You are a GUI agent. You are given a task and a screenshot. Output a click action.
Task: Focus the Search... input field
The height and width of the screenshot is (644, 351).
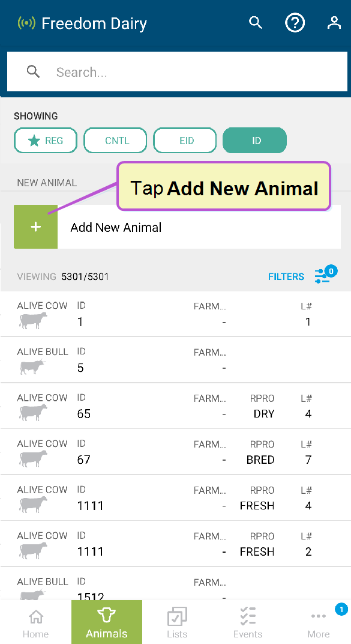177,72
